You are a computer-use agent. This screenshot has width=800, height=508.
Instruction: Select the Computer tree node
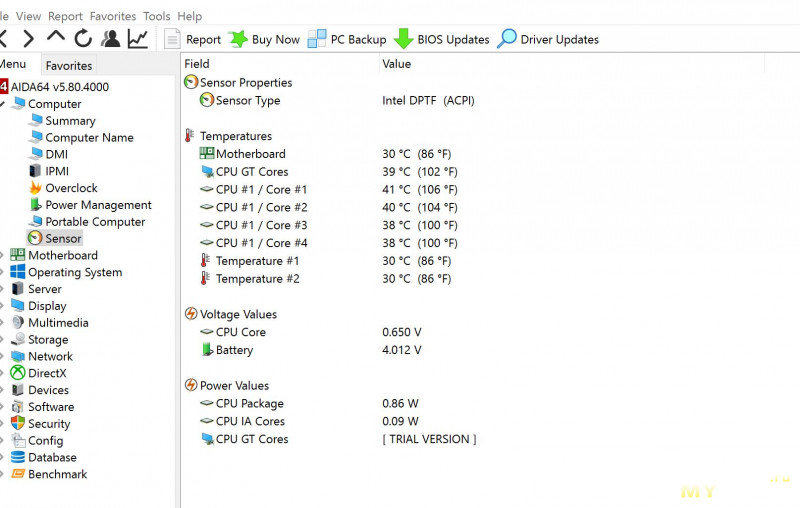55,104
